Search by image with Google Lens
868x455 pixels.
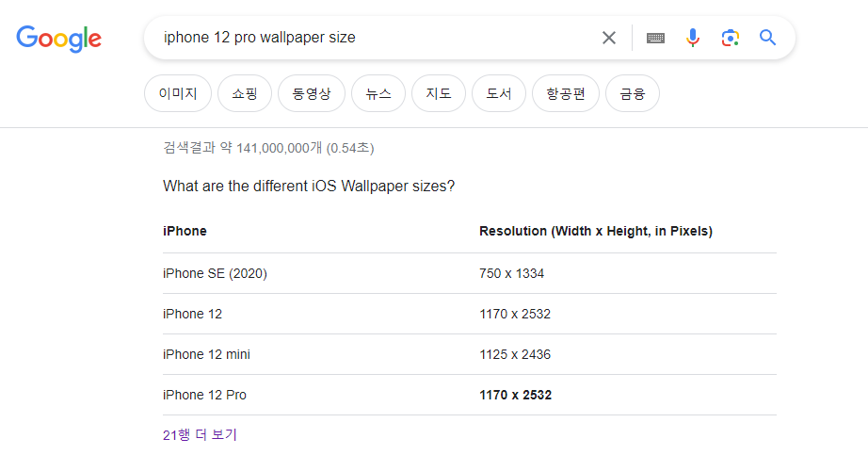[x=730, y=38]
